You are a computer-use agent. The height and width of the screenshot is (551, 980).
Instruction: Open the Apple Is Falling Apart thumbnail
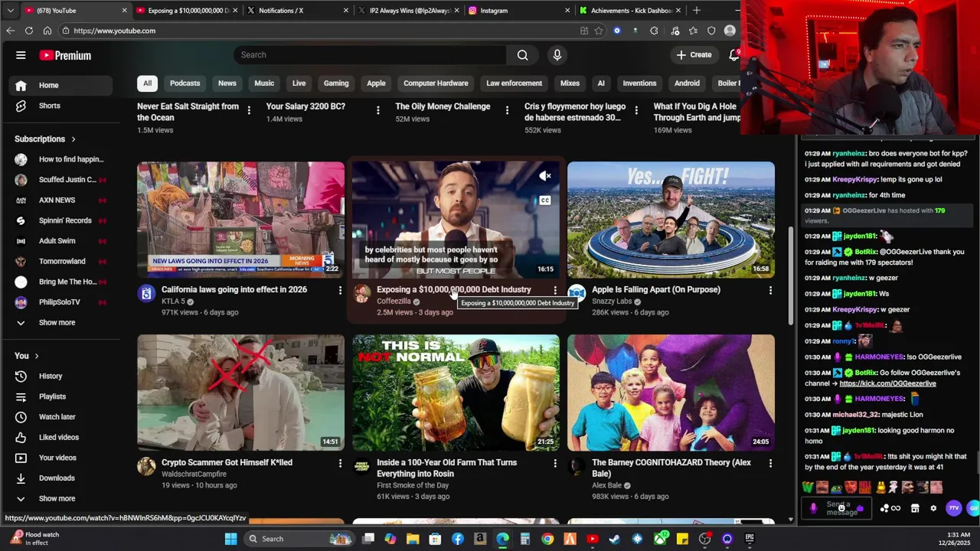coord(671,219)
